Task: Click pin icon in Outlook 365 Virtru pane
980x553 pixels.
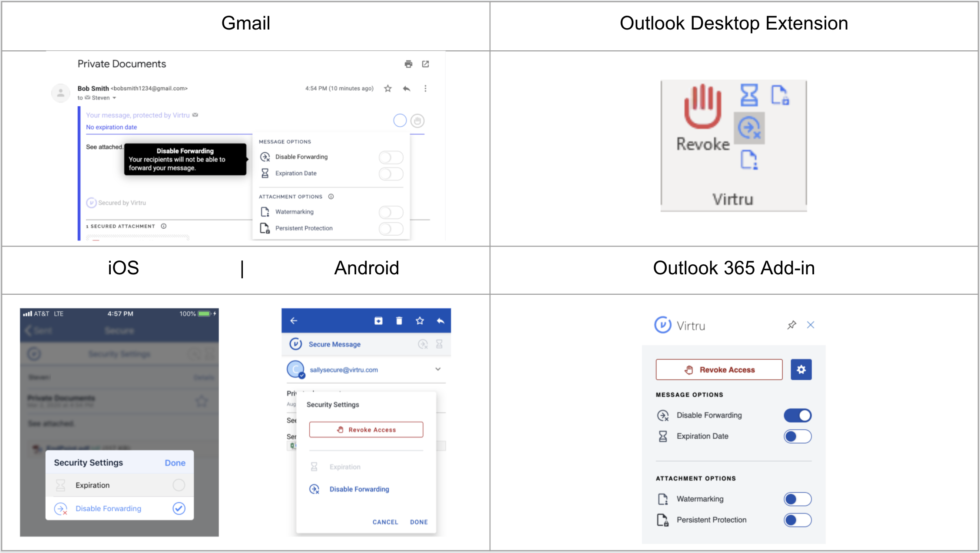Action: 792,325
